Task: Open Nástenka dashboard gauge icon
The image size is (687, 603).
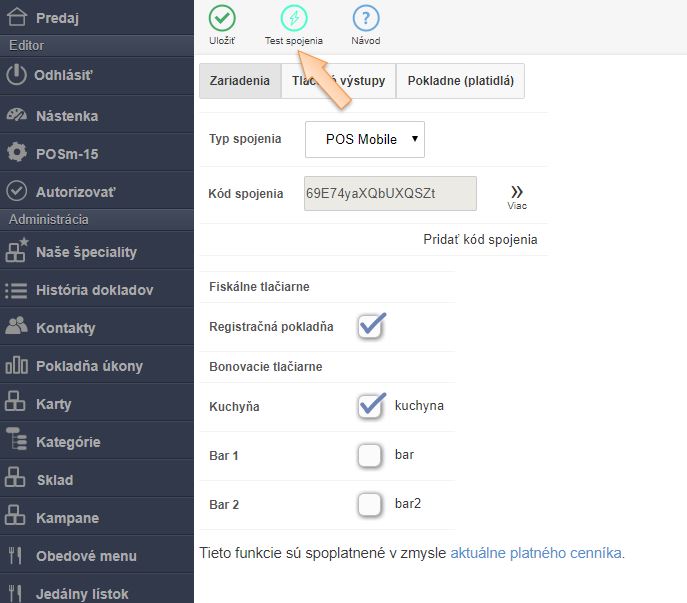Action: [x=16, y=115]
